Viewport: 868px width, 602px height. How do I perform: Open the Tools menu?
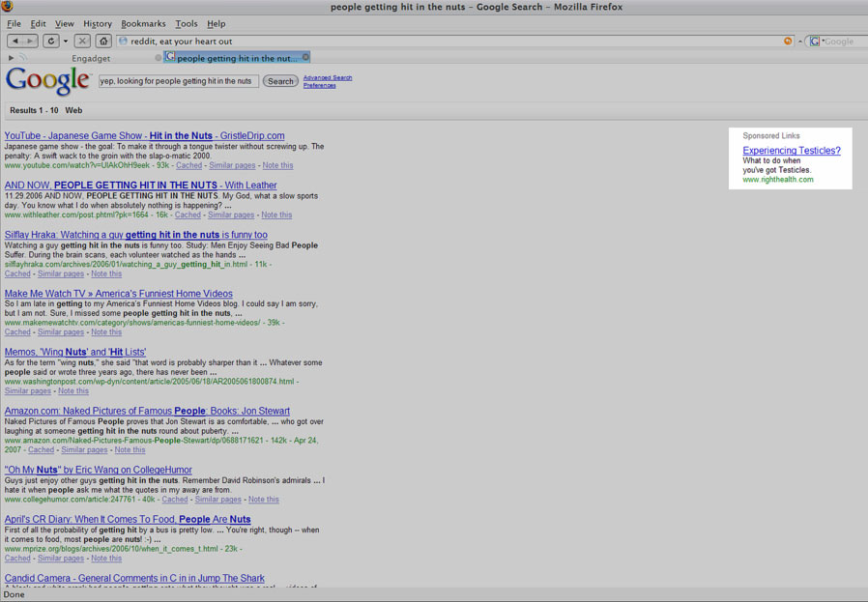click(x=187, y=24)
